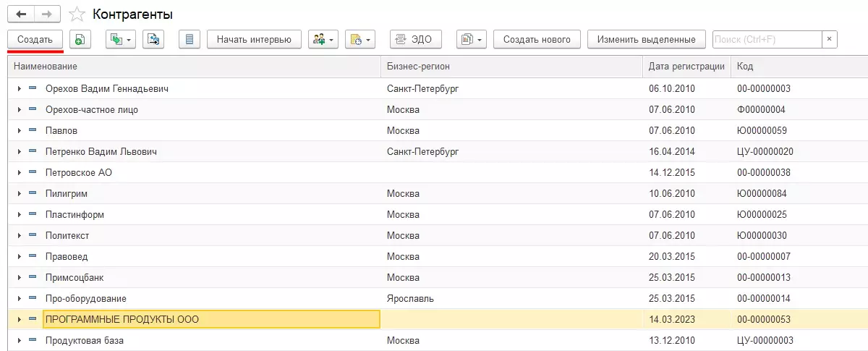Clear the search field with the x
The height and width of the screenshot is (351, 868).
coord(830,40)
